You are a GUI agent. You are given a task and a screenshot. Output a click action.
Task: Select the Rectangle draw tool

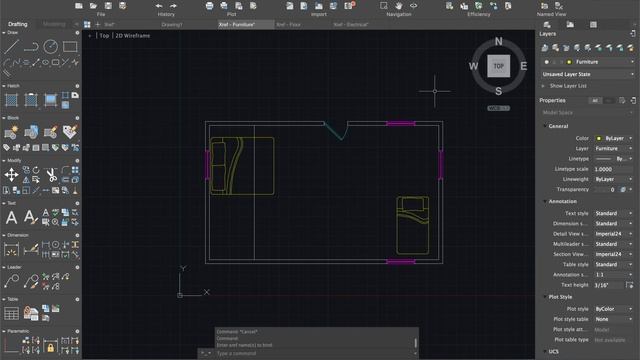pyautogui.click(x=70, y=47)
